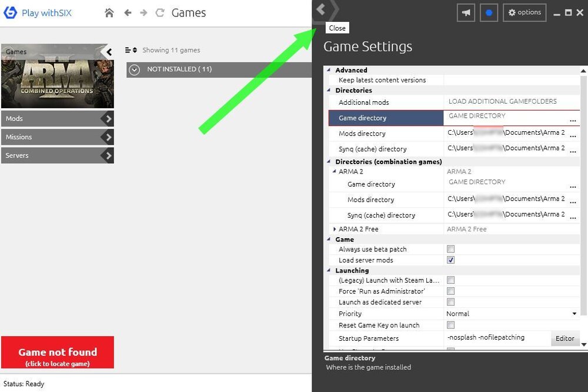The image size is (588, 392).
Task: Collapse the Games sidebar with black chevron
Action: point(109,52)
